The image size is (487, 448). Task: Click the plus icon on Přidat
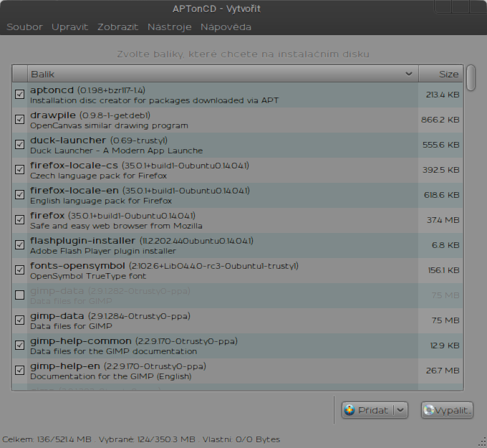(x=349, y=410)
